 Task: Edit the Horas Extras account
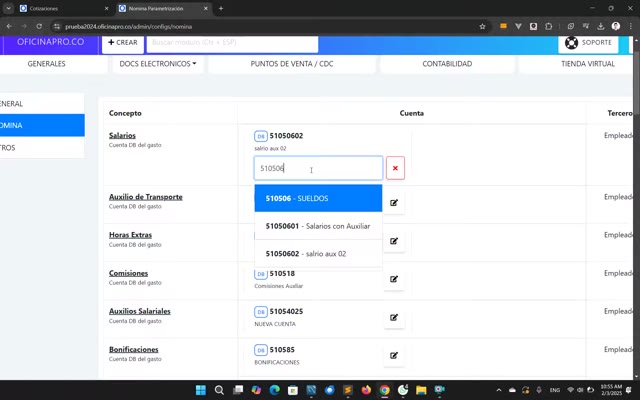click(394, 241)
